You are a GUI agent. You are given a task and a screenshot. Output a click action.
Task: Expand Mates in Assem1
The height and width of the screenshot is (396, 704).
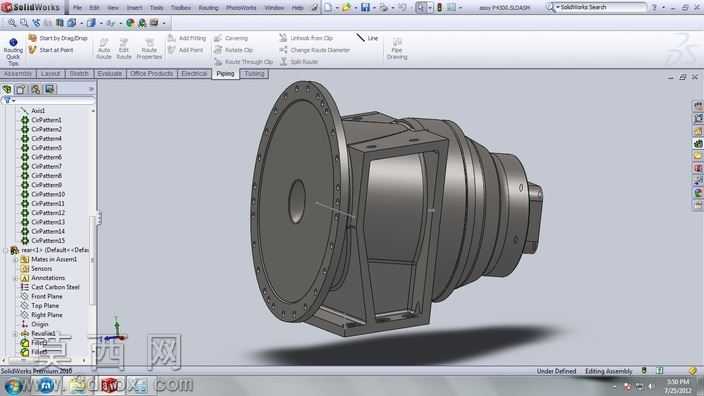(x=15, y=260)
